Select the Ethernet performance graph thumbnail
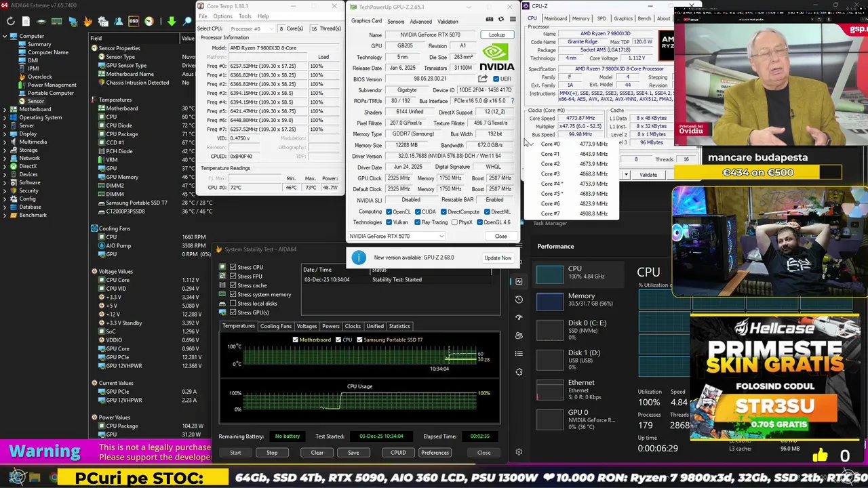This screenshot has height=488, width=868. (x=550, y=388)
